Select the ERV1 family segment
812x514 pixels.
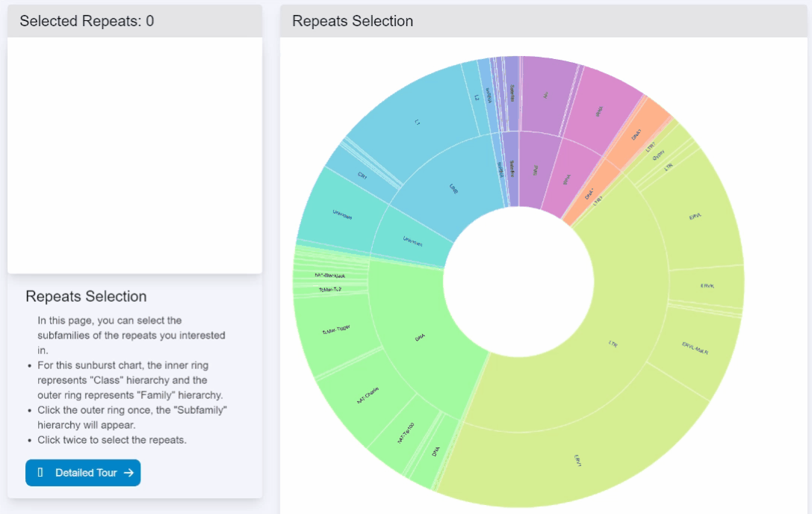(x=578, y=460)
